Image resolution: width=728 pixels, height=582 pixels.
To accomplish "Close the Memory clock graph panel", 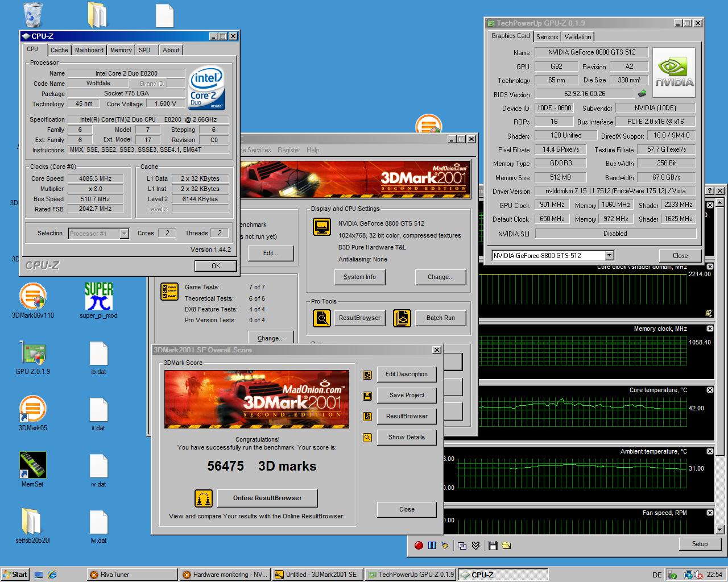I will (x=710, y=329).
